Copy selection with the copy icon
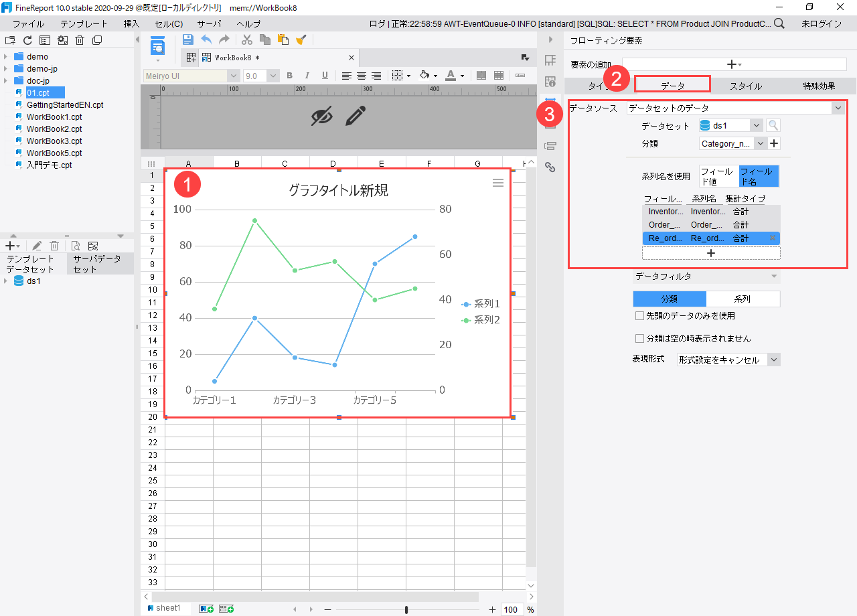The height and width of the screenshot is (616, 857). point(265,40)
